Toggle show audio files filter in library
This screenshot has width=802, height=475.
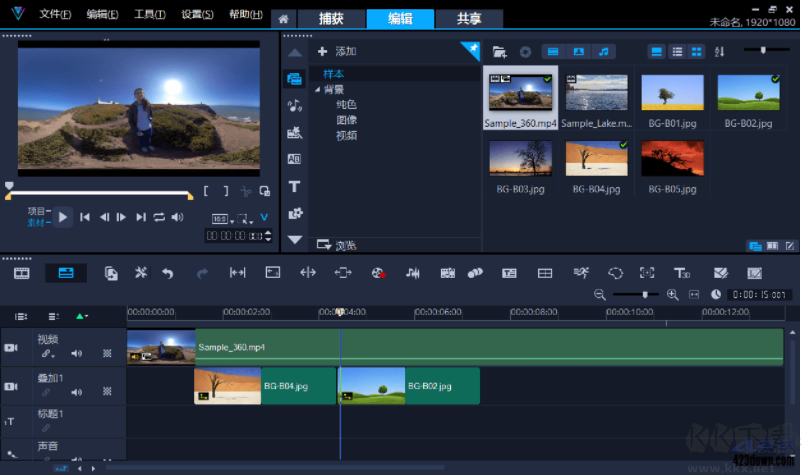(604, 51)
